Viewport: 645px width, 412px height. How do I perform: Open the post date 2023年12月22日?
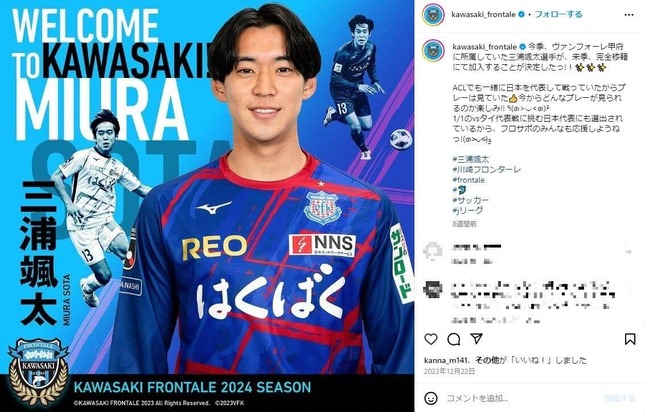450,371
